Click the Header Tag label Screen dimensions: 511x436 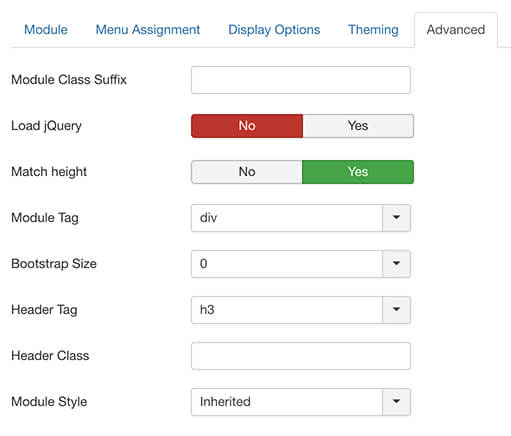(x=44, y=310)
